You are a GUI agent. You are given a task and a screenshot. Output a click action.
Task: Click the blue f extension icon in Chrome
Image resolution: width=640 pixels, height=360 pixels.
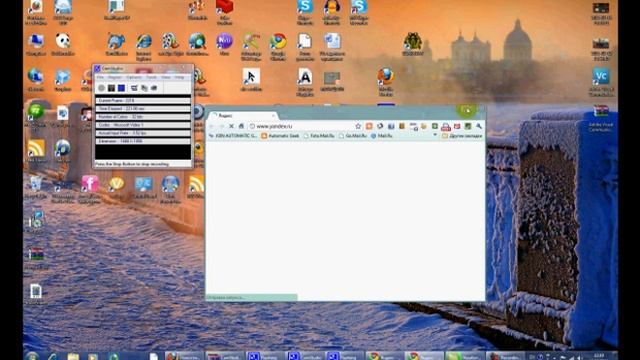[x=391, y=127]
